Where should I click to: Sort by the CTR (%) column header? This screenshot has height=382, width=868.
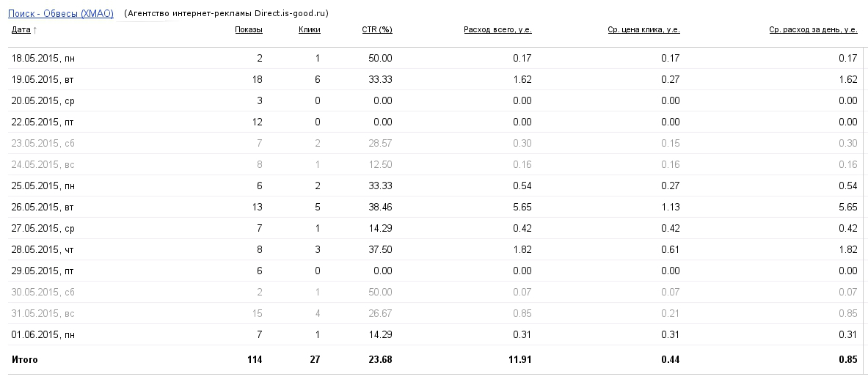[x=376, y=30]
